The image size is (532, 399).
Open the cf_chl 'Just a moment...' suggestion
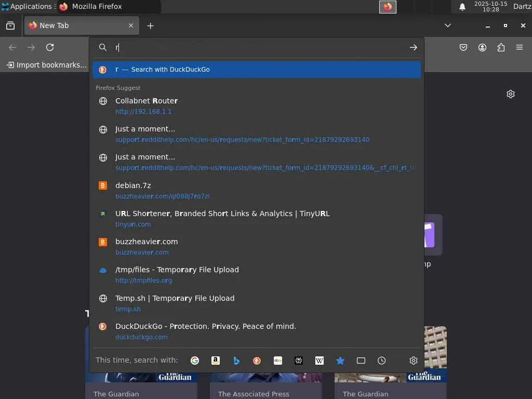257,162
